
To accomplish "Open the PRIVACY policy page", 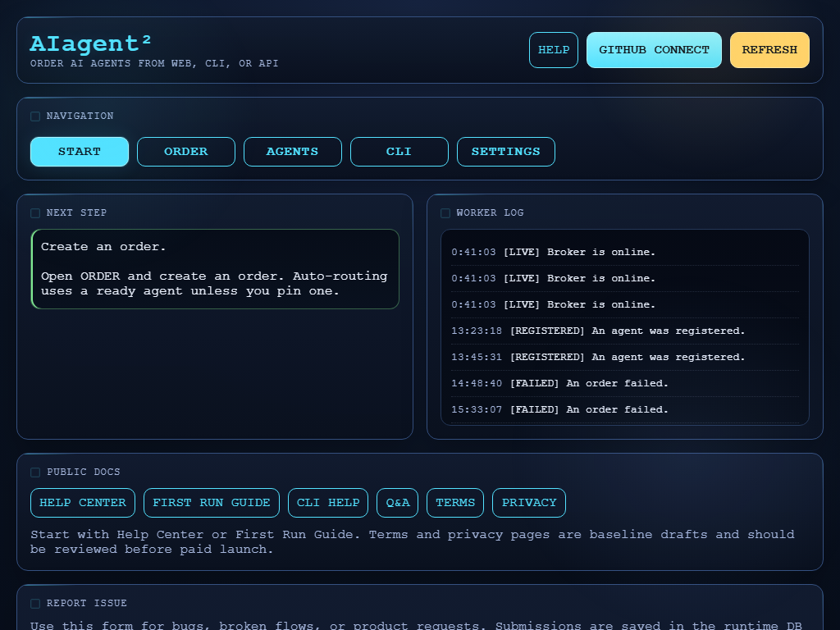I will pos(528,503).
